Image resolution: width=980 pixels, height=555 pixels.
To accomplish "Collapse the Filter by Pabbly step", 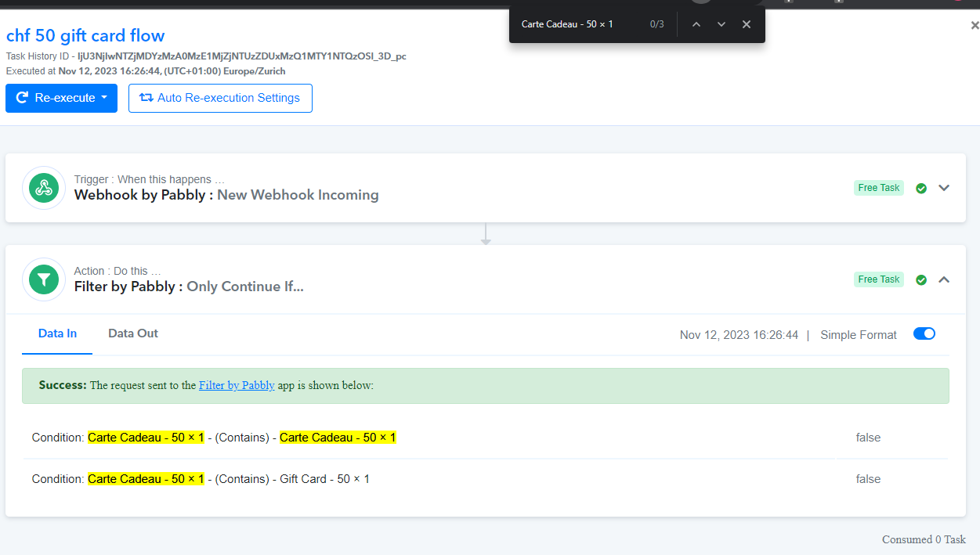I will (x=944, y=279).
